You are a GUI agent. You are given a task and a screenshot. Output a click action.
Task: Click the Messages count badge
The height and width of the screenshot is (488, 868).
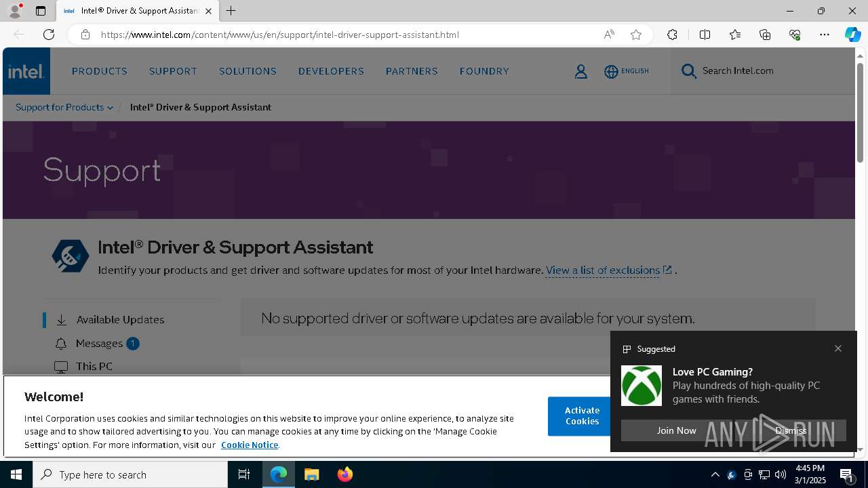click(133, 344)
